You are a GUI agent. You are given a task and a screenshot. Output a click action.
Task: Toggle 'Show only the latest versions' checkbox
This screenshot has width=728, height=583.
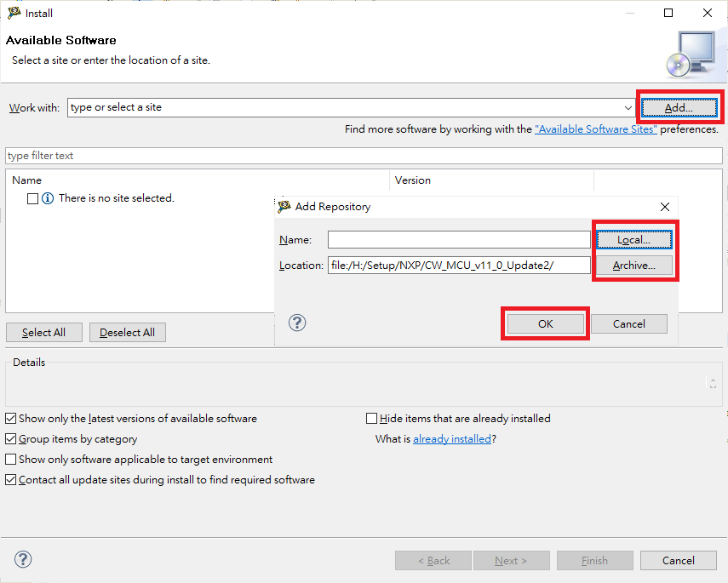coord(10,419)
